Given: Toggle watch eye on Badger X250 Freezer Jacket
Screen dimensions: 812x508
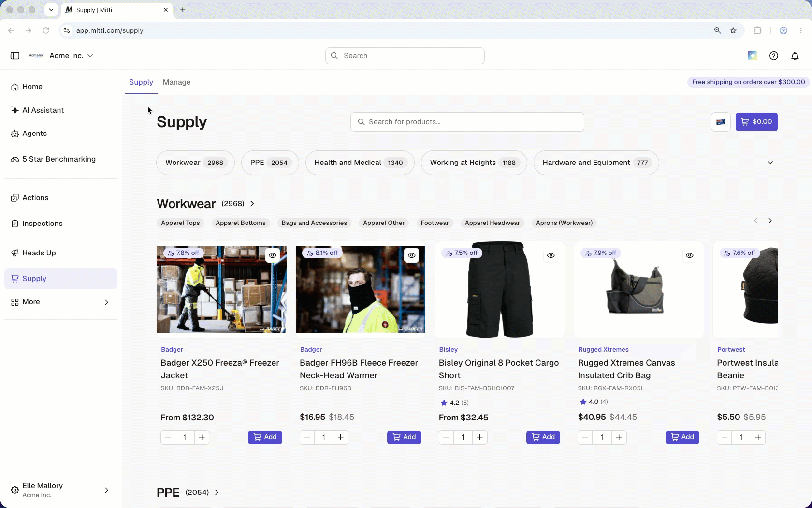Looking at the screenshot, I should 273,255.
